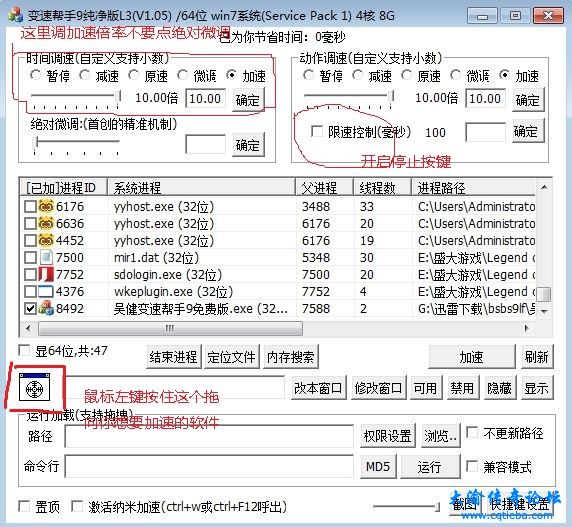This screenshot has height=527, width=572.
Task: Click the crosshair window-finder target icon
Action: (34, 387)
